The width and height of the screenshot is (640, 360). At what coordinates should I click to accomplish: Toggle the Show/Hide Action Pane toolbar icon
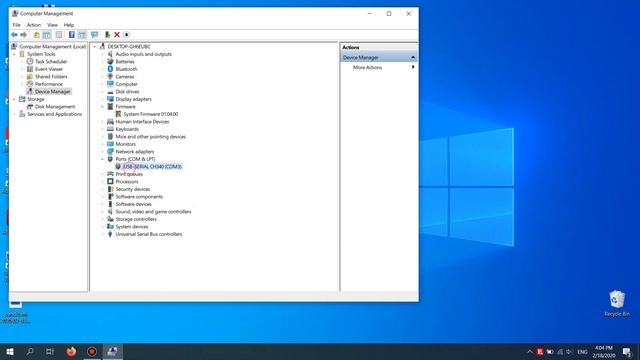coord(82,35)
